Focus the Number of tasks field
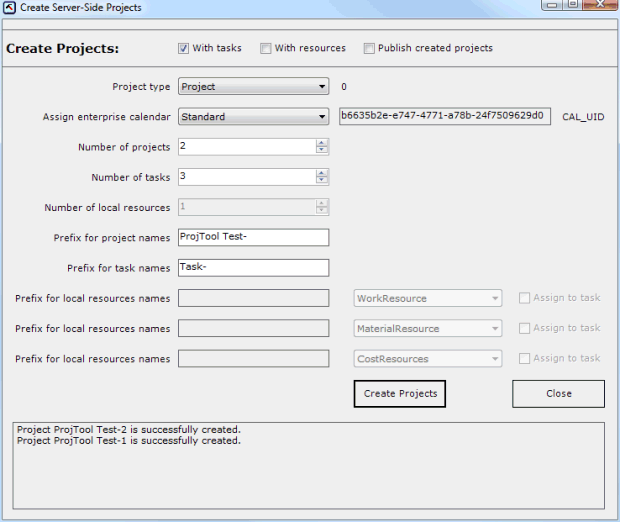This screenshot has height=522, width=620. pyautogui.click(x=247, y=177)
